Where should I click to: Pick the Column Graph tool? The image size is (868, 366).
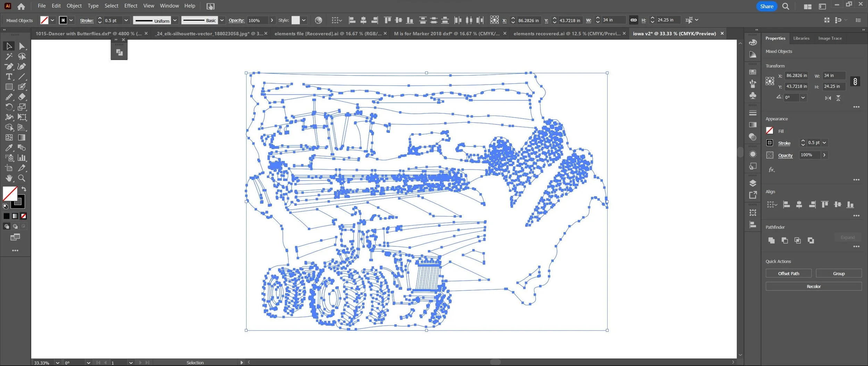(x=22, y=158)
